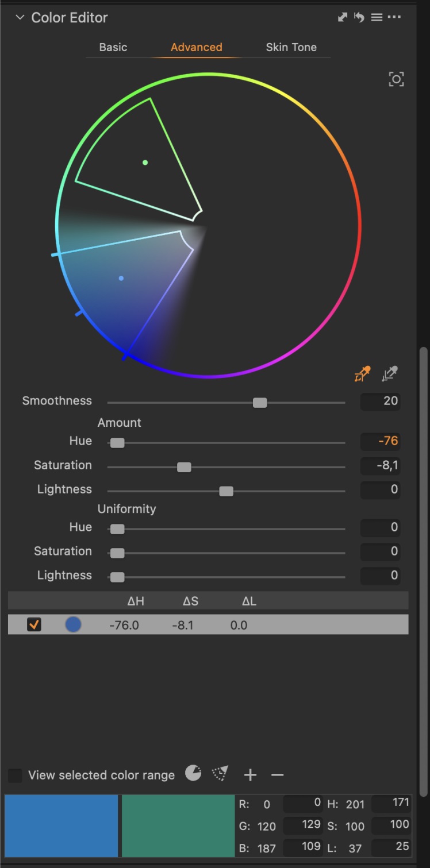Add a color range with plus
430x868 pixels.
coord(250,775)
